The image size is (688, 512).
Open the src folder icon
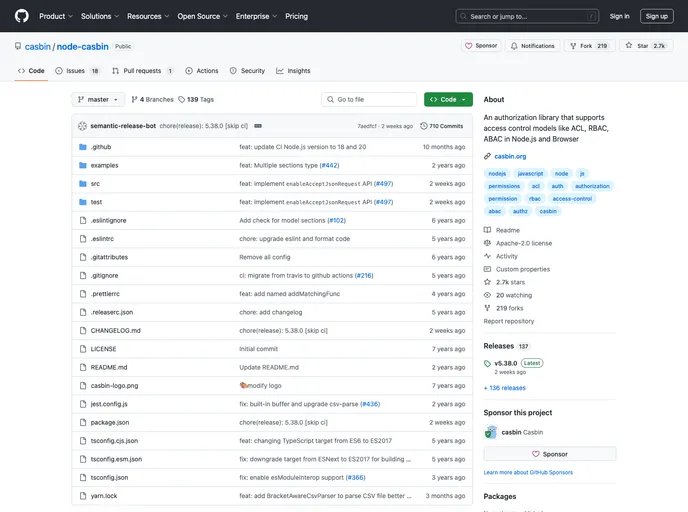[82, 183]
